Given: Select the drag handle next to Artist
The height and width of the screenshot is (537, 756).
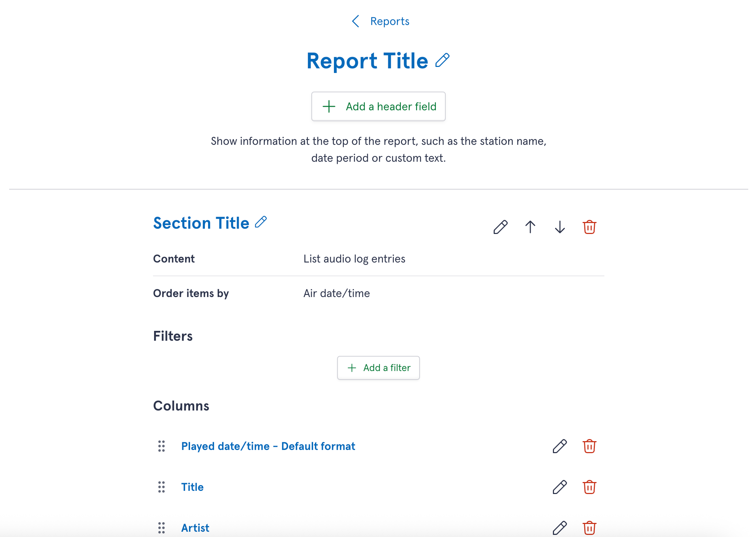Looking at the screenshot, I should click(162, 527).
